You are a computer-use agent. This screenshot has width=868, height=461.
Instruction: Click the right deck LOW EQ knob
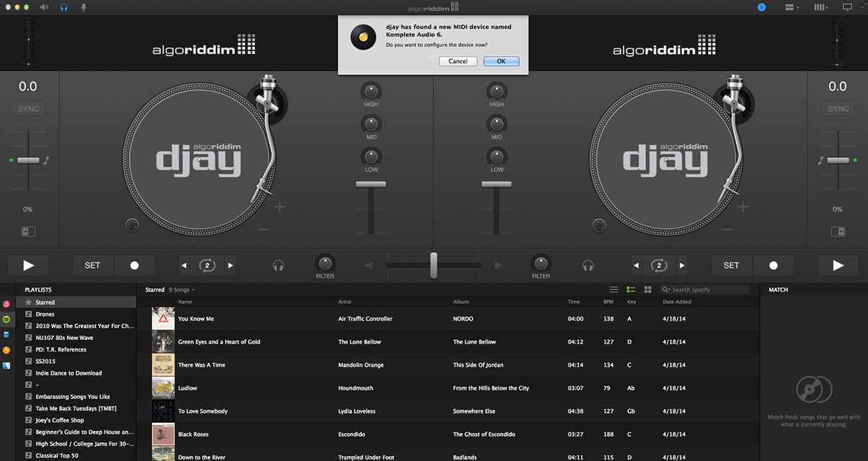tap(497, 156)
